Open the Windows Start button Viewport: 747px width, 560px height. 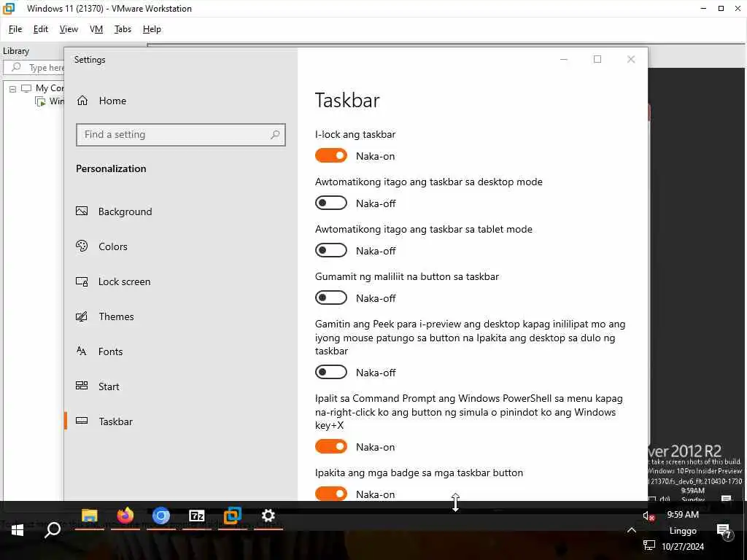pos(18,530)
